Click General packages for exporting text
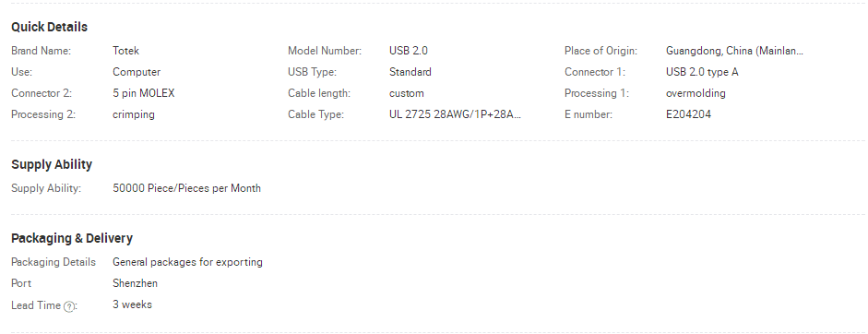The height and width of the screenshot is (334, 868). (187, 262)
